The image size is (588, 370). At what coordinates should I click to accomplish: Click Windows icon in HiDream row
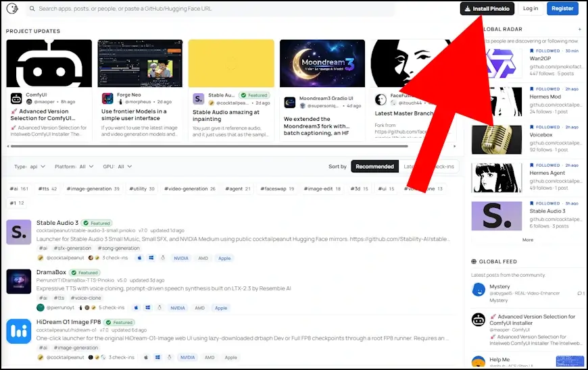point(157,357)
